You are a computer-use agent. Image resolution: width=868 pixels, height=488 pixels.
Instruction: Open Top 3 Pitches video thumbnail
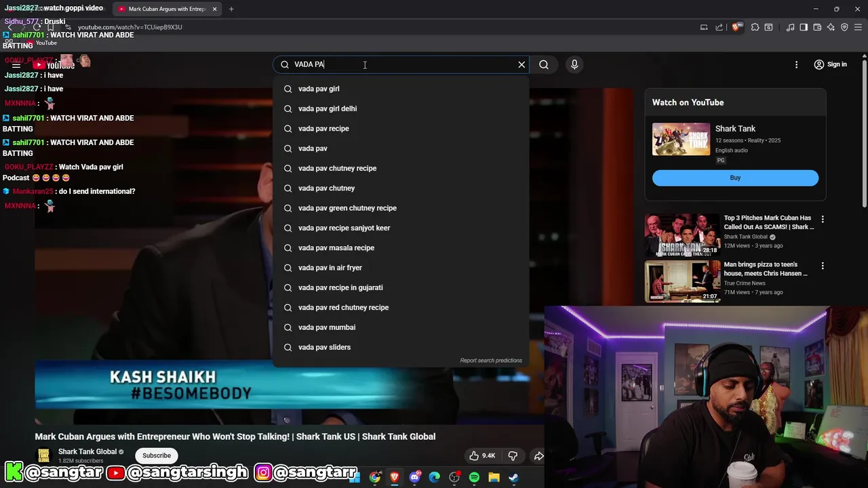pos(682,235)
